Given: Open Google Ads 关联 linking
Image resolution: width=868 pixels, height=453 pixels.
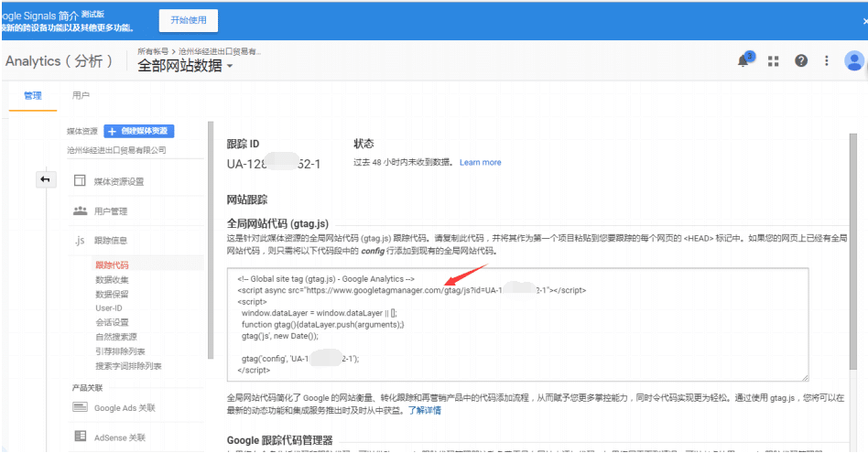Looking at the screenshot, I should point(124,407).
